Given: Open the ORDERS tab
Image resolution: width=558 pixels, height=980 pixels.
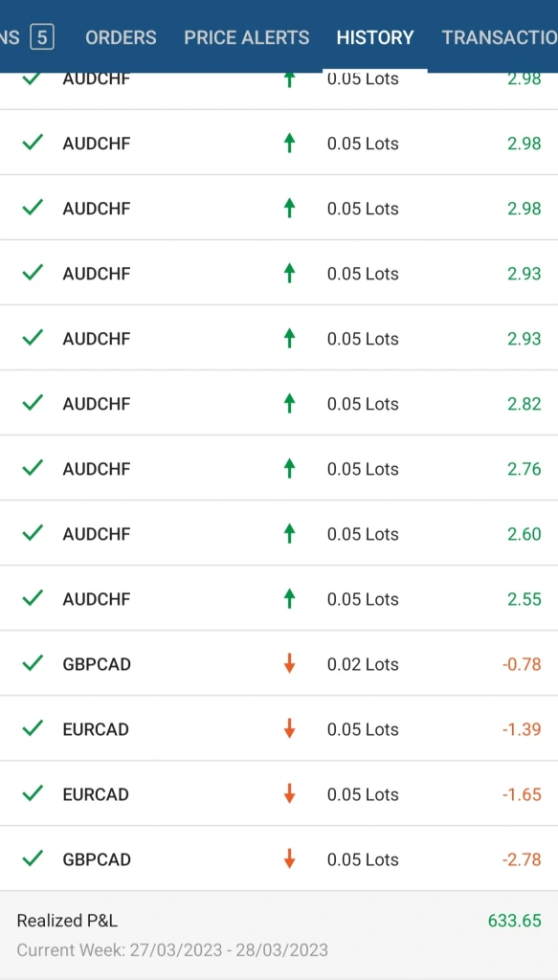Looking at the screenshot, I should (x=121, y=37).
